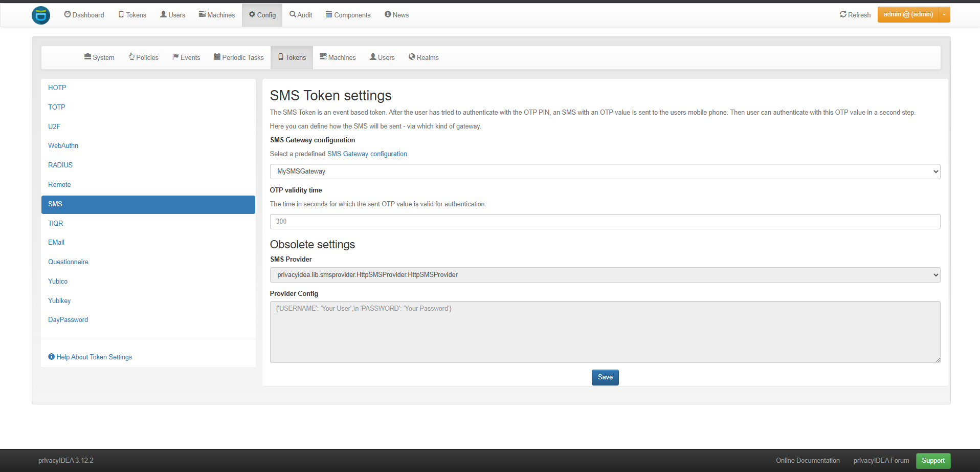Viewport: 980px width, 472px height.
Task: Click into the Provider Config textarea
Action: coord(605,332)
